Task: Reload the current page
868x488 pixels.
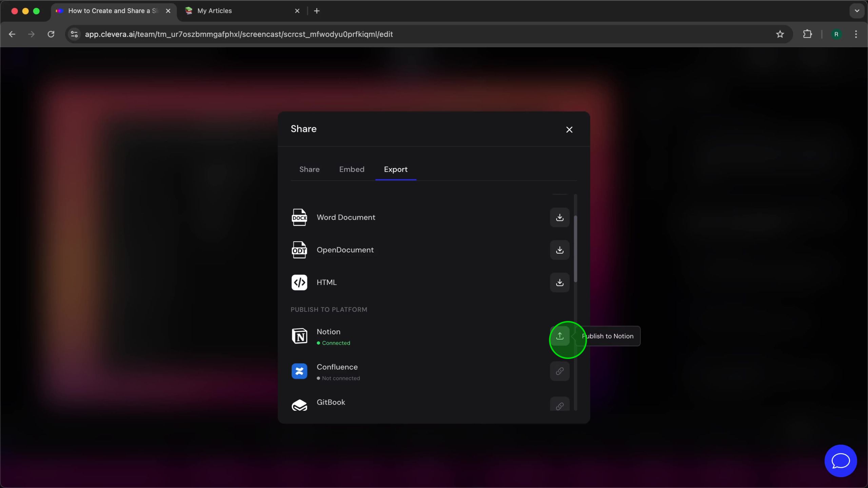Action: click(51, 34)
